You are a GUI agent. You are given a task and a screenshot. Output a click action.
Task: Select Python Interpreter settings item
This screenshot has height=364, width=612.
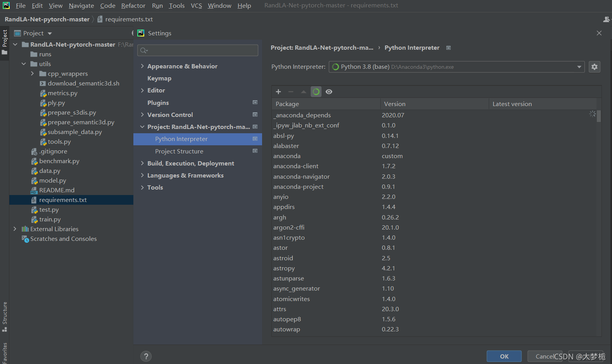[x=198, y=139]
